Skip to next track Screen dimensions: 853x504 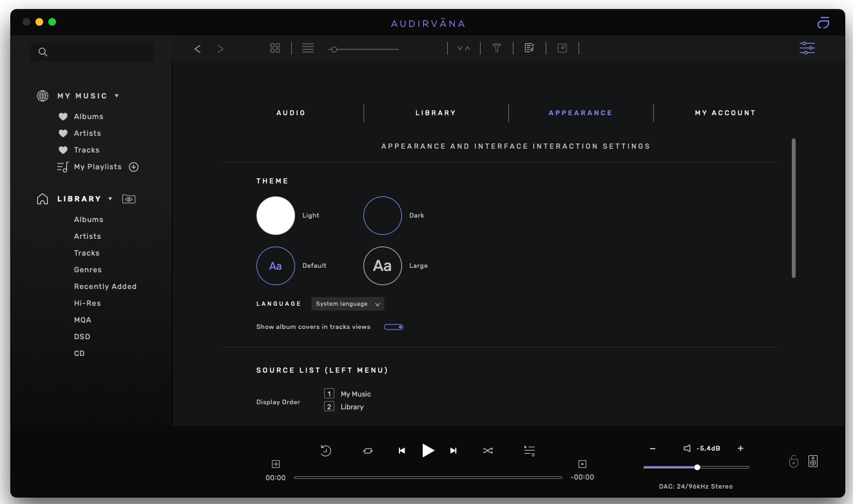coord(454,451)
